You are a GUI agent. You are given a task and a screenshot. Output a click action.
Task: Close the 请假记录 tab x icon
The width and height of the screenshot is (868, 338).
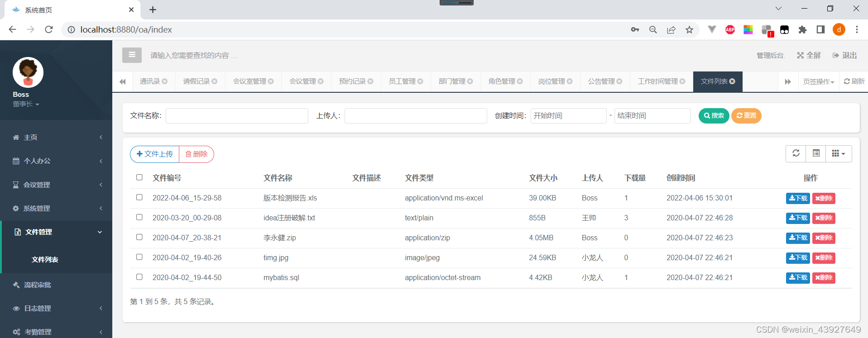point(215,81)
